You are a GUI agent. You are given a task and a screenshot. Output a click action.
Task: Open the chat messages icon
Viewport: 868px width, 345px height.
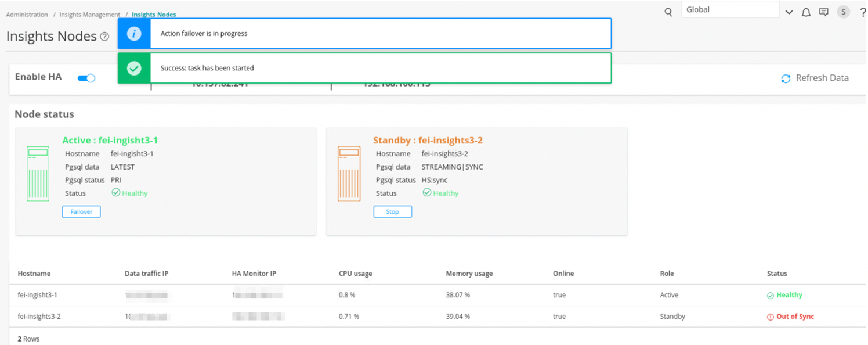[x=823, y=12]
